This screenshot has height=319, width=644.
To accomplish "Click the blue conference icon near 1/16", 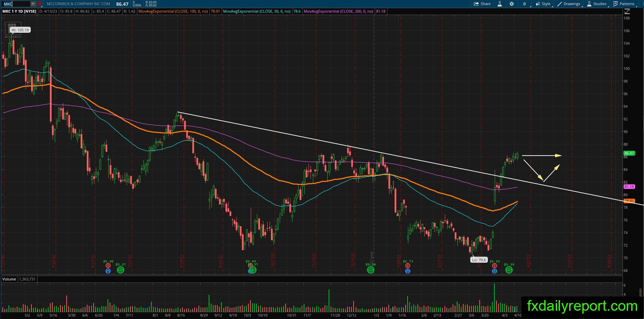I will tap(408, 271).
